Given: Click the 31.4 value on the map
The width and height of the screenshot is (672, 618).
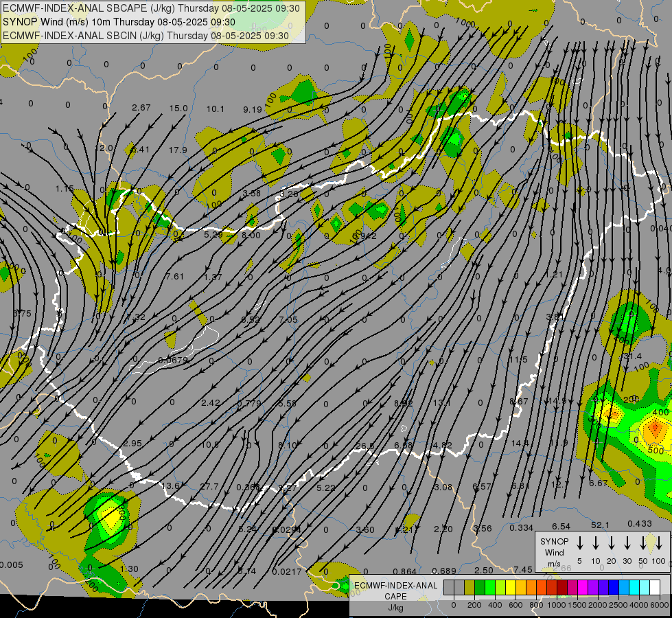Looking at the screenshot, I should [633, 356].
